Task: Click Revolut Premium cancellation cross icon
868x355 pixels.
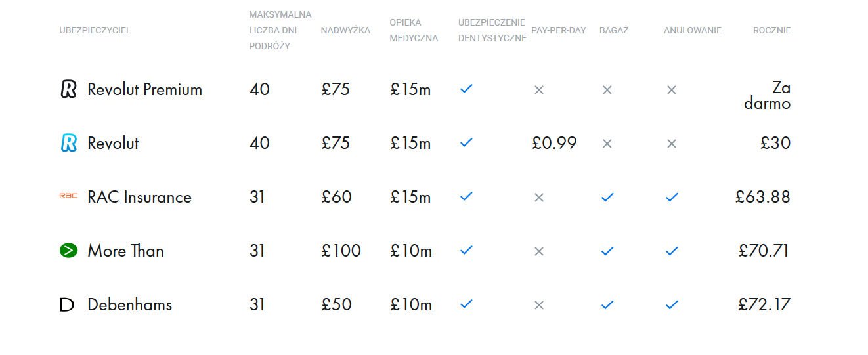Action: [x=671, y=90]
